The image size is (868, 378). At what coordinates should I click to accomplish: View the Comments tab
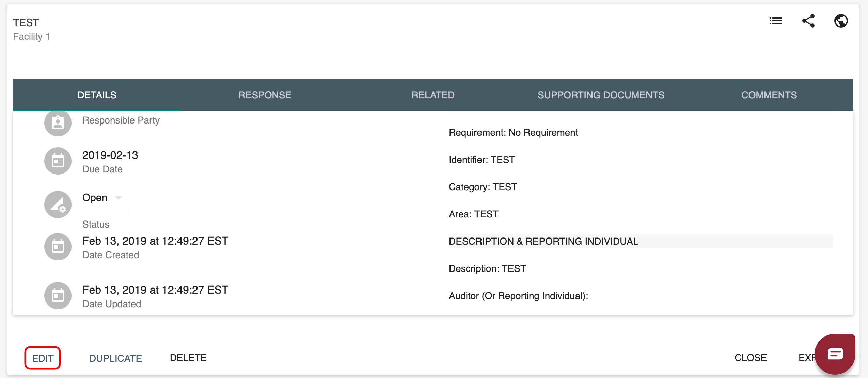click(769, 95)
